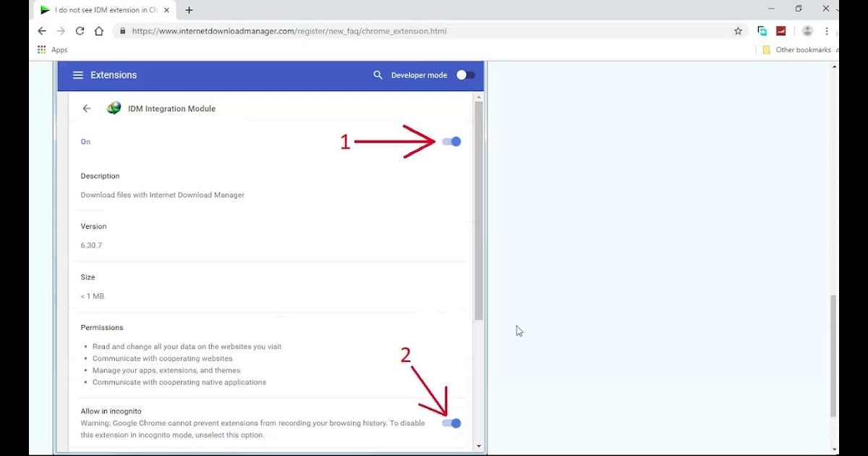Click 'Read and change all your data' permission
The width and height of the screenshot is (868, 456).
[187, 347]
